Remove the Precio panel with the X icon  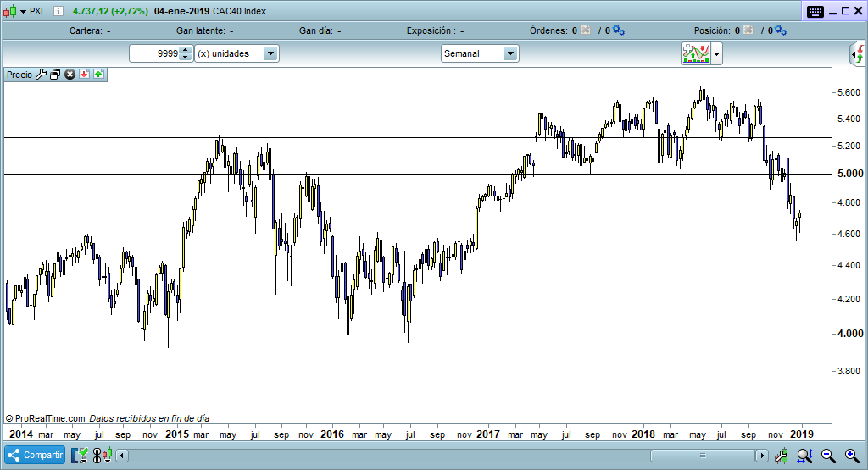click(x=70, y=75)
